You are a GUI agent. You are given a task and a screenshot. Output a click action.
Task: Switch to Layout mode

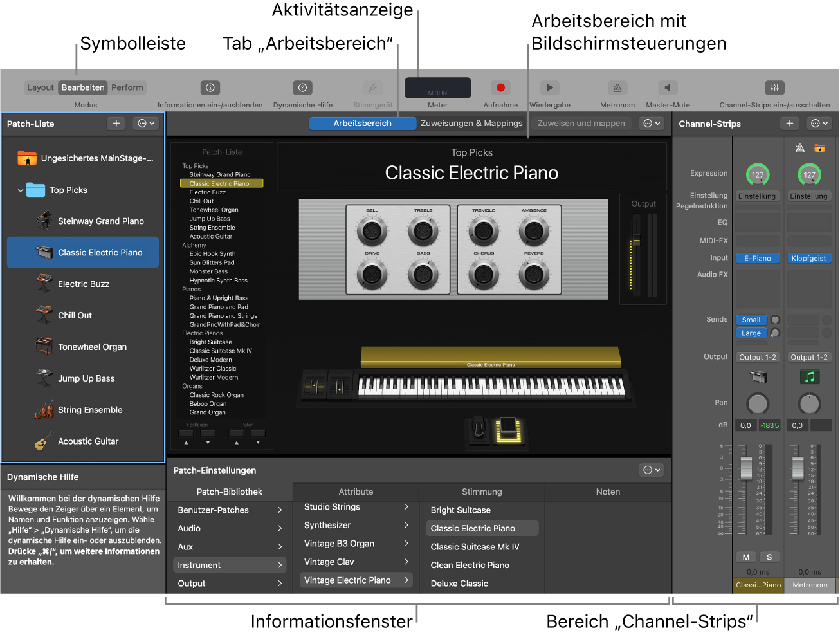41,87
